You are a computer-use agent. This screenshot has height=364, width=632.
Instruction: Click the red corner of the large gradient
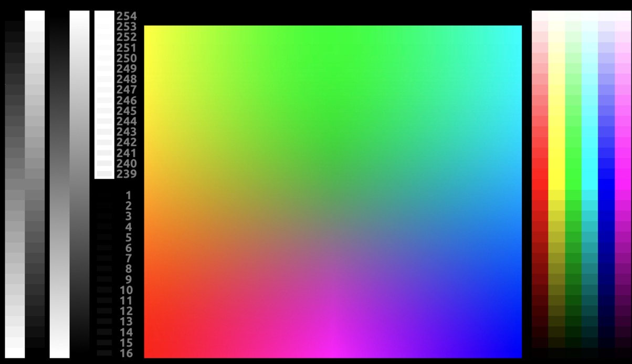149,353
